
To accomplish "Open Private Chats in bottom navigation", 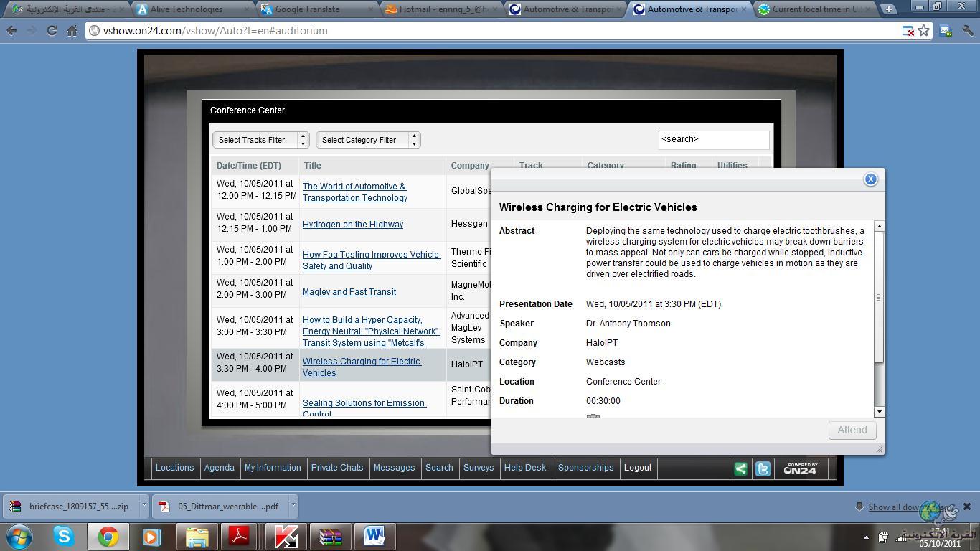I will [x=337, y=468].
